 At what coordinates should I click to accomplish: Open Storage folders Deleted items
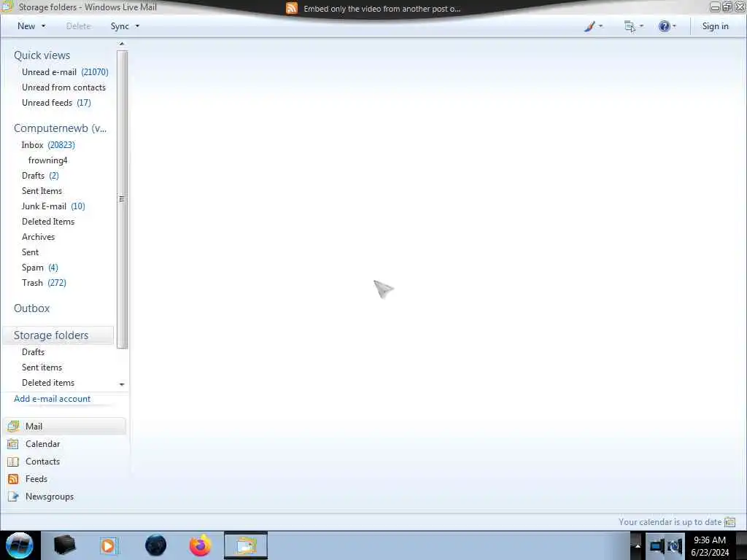[x=48, y=382]
